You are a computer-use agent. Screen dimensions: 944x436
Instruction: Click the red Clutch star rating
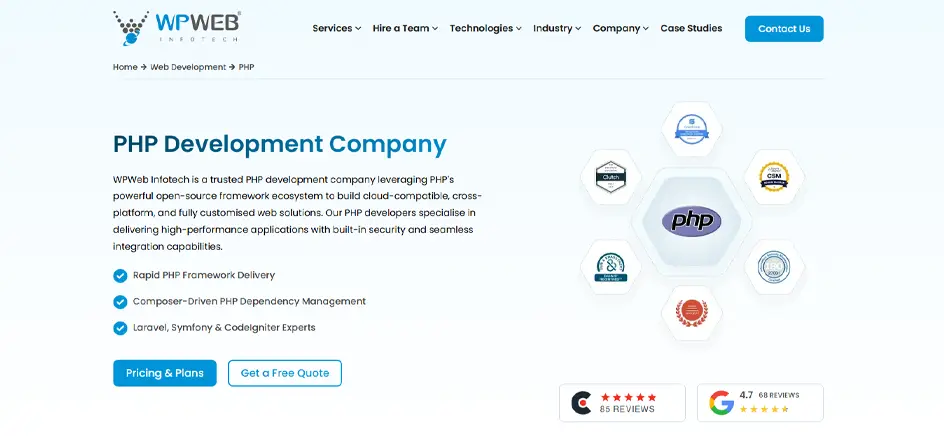pos(629,397)
